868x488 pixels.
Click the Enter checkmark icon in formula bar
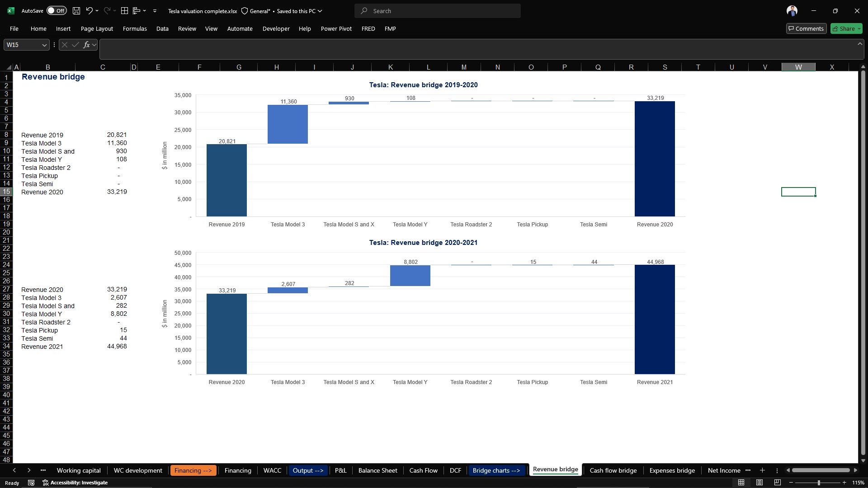point(75,45)
